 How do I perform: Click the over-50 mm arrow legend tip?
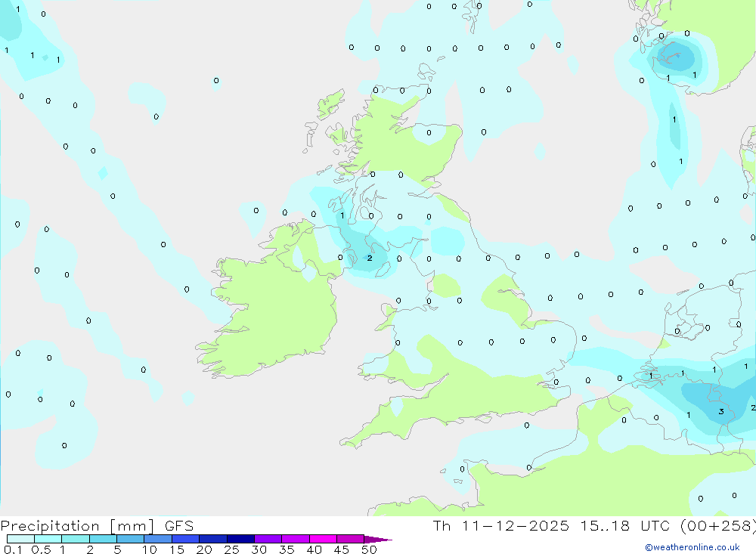pos(378,540)
